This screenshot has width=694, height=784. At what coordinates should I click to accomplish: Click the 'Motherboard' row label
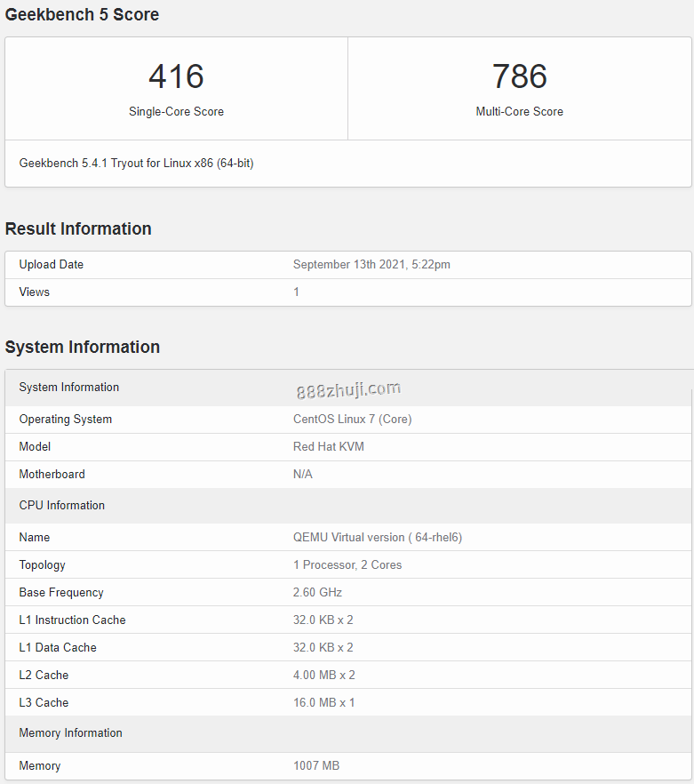tap(52, 475)
